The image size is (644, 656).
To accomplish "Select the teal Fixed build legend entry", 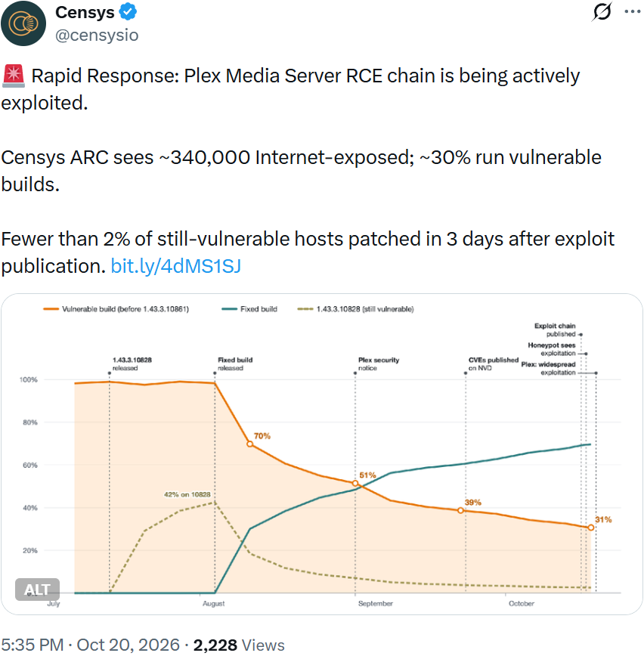I will coord(249,309).
